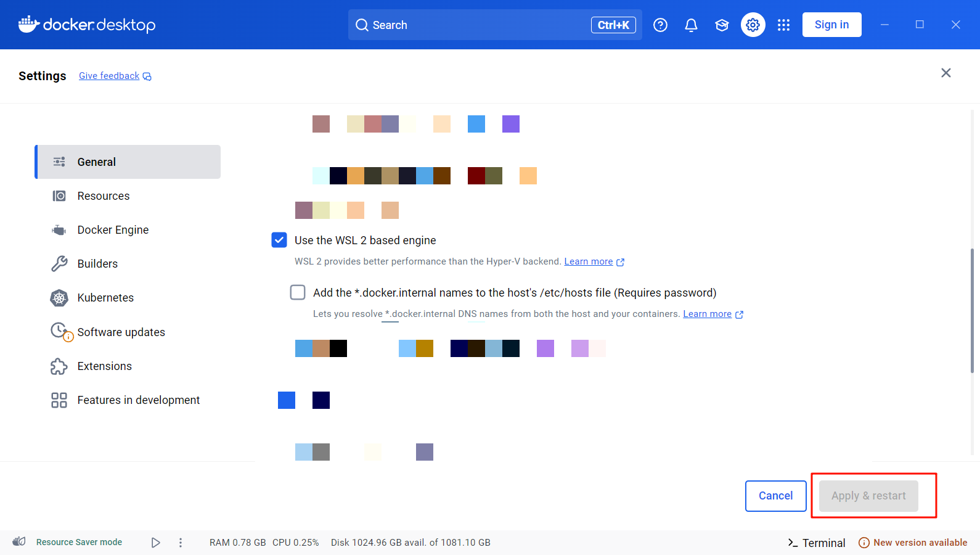
Task: Click the Settings gear icon in header
Action: 753,25
